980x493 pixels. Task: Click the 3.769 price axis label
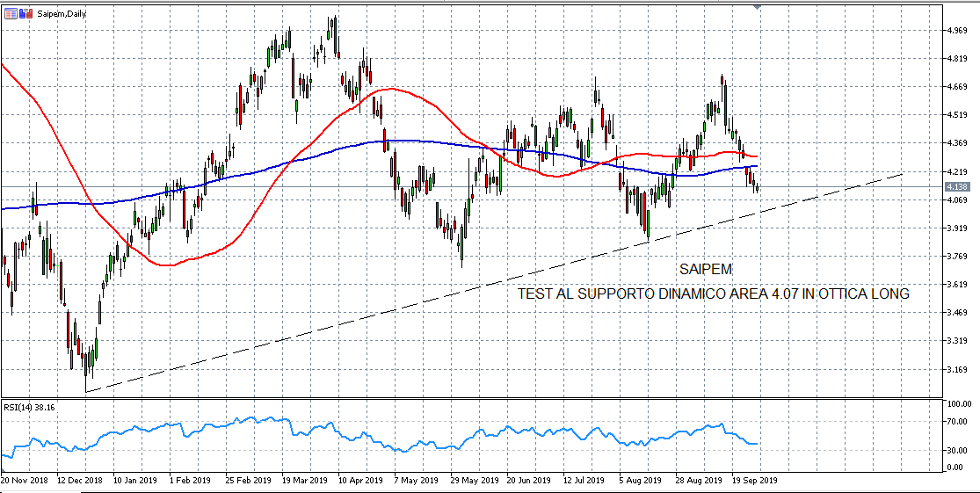[957, 257]
